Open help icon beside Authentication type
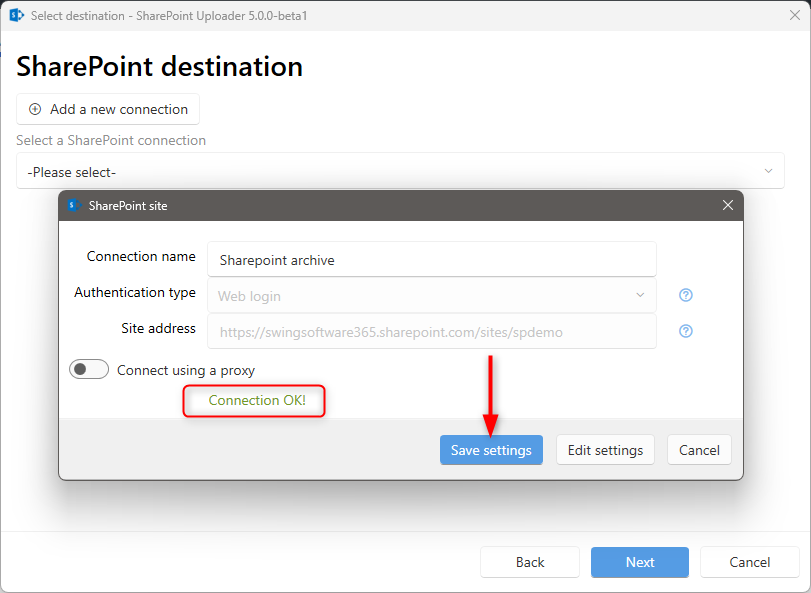Viewport: 811px width, 593px height. click(686, 295)
